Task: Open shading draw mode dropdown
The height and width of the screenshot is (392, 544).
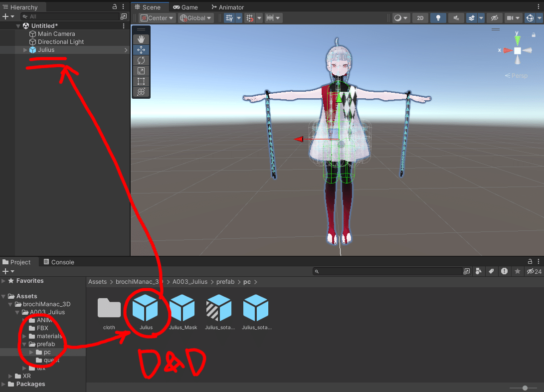Action: coord(401,18)
